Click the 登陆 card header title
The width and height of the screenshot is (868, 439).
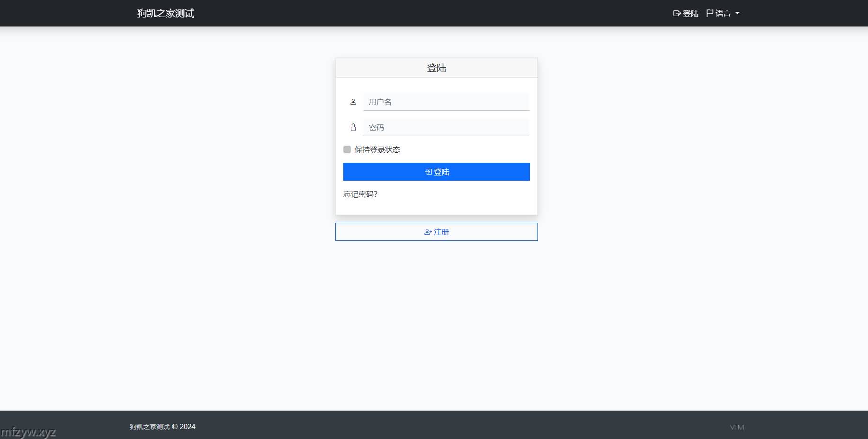[436, 68]
